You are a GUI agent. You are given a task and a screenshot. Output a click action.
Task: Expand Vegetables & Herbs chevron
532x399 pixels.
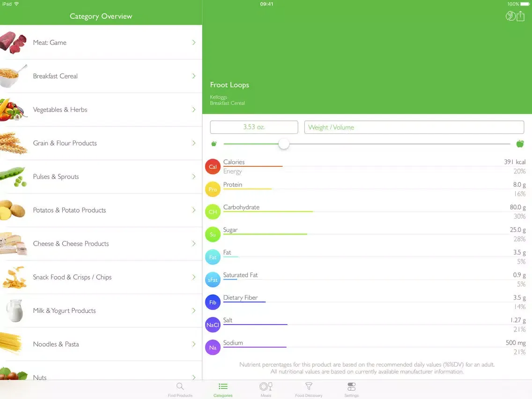click(194, 110)
